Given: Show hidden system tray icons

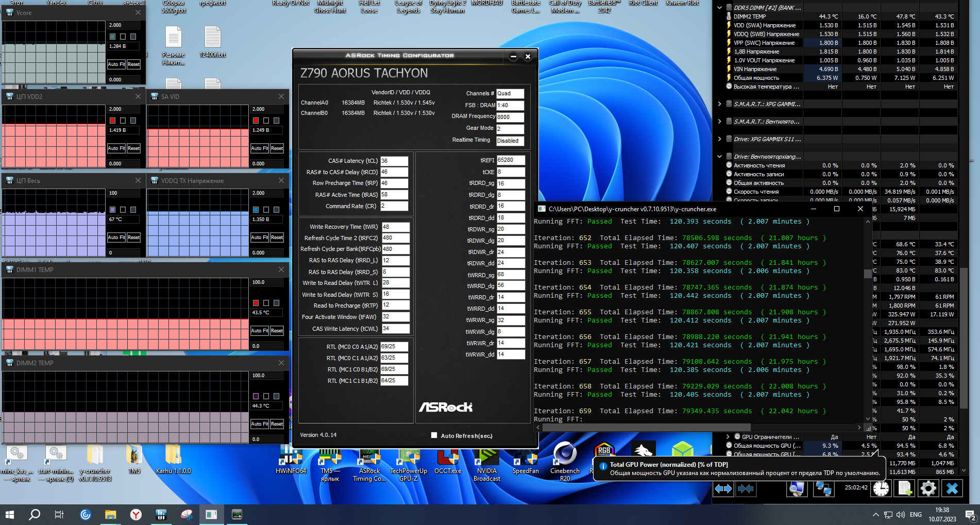Looking at the screenshot, I should pyautogui.click(x=875, y=515).
